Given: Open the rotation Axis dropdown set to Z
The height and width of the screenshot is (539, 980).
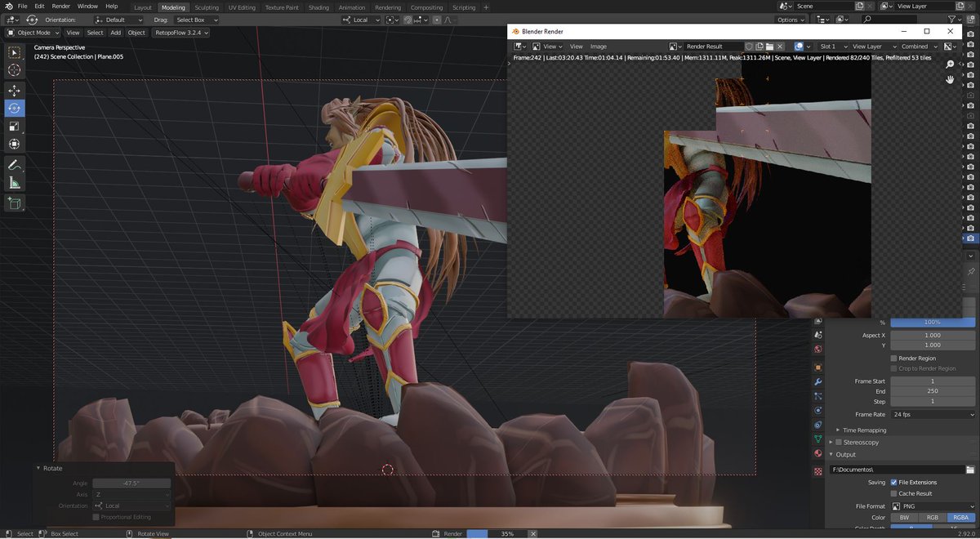Looking at the screenshot, I should coord(131,494).
